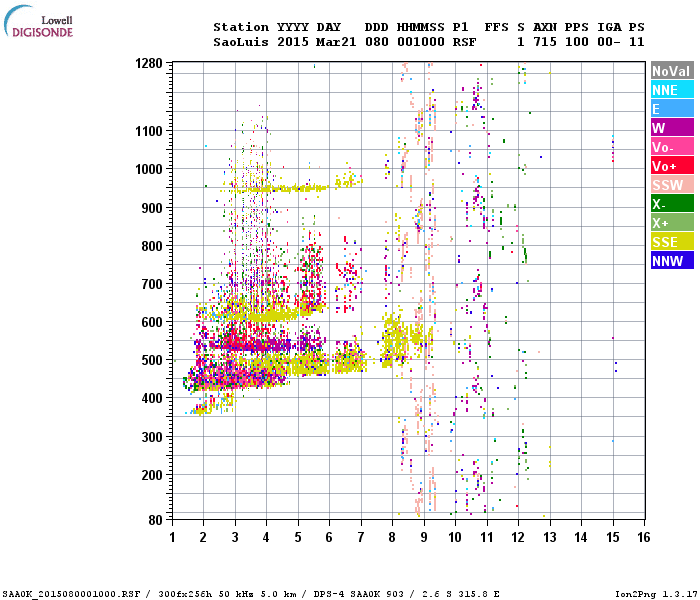Click the 900 height axis label
This screenshot has height=600, width=700.
pos(152,208)
